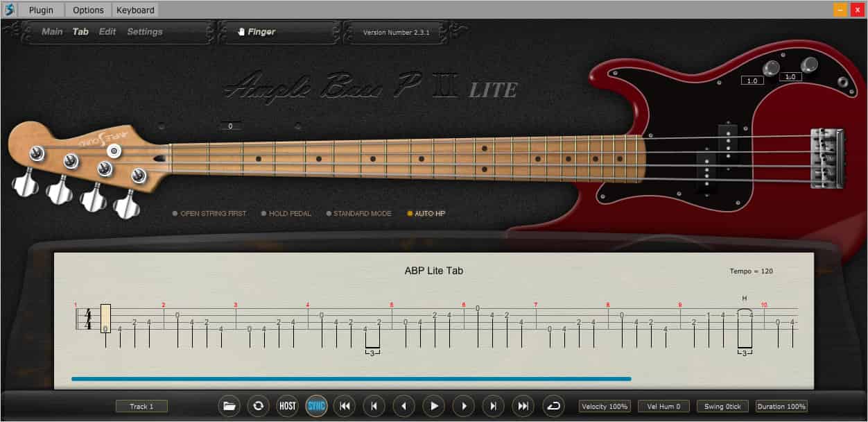This screenshot has height=422, width=868.
Task: Click the rewind to start transport icon
Action: (344, 406)
